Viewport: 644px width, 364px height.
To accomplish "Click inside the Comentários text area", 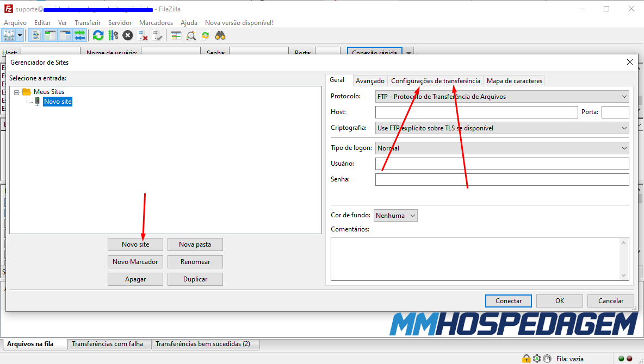I will tap(475, 259).
